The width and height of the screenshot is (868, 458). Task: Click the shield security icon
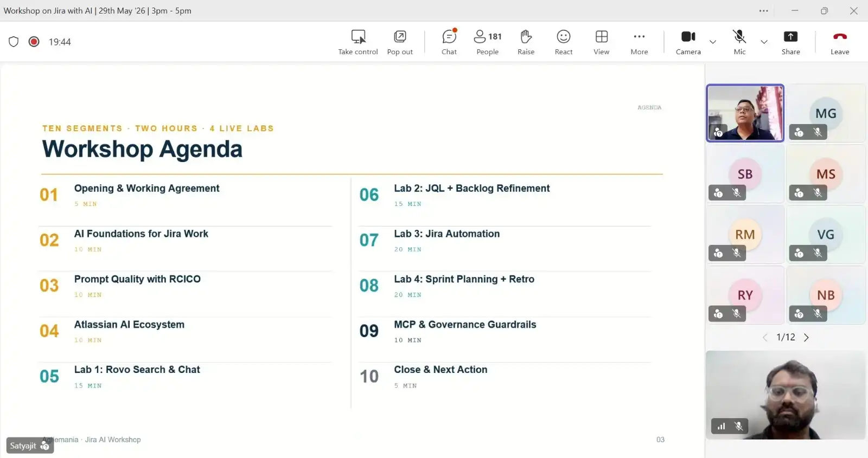14,42
